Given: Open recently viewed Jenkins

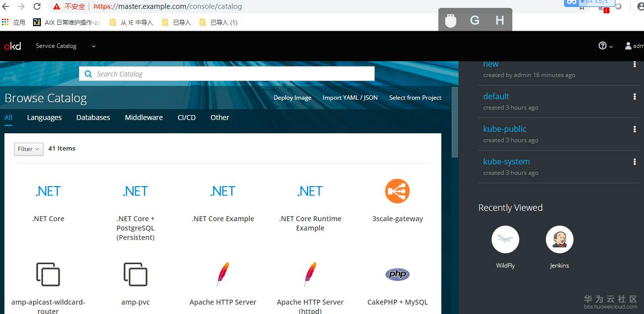Looking at the screenshot, I should 560,247.
